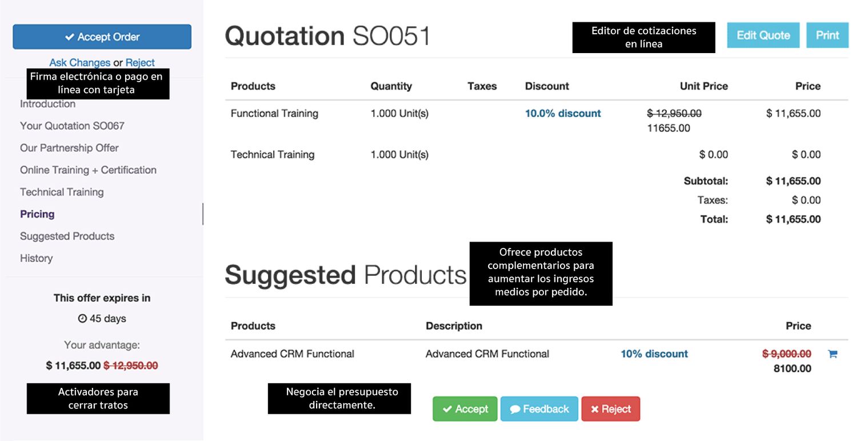This screenshot has width=868, height=441.
Task: Reject the quotation using red button
Action: (x=610, y=409)
